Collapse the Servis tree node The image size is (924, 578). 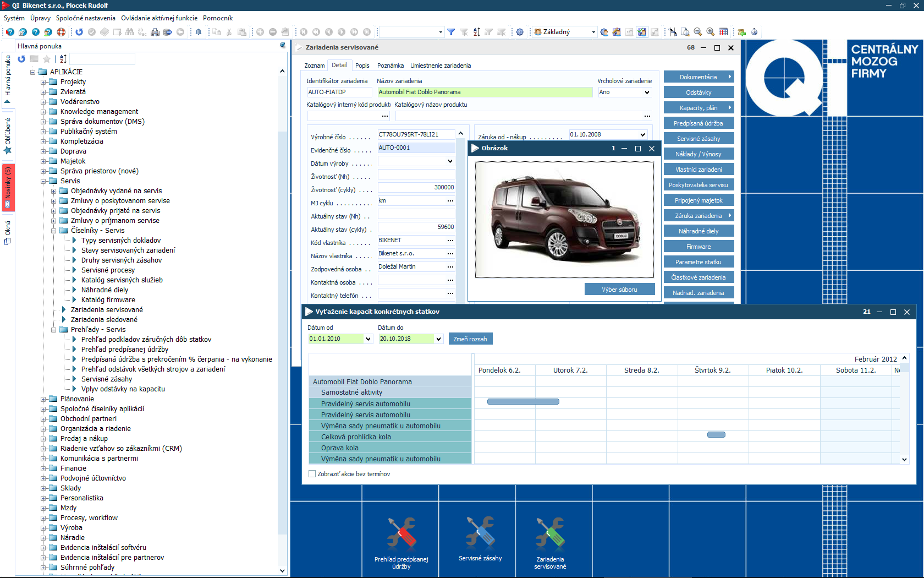43,181
